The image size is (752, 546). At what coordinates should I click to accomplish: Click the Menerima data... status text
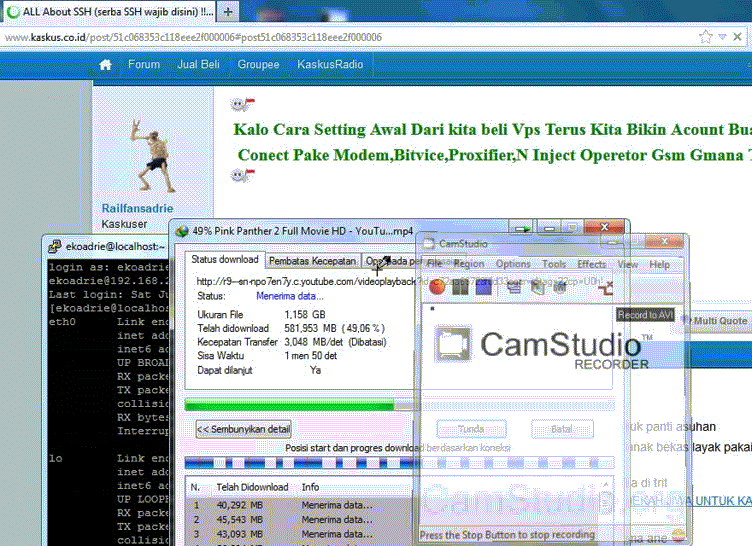point(290,296)
